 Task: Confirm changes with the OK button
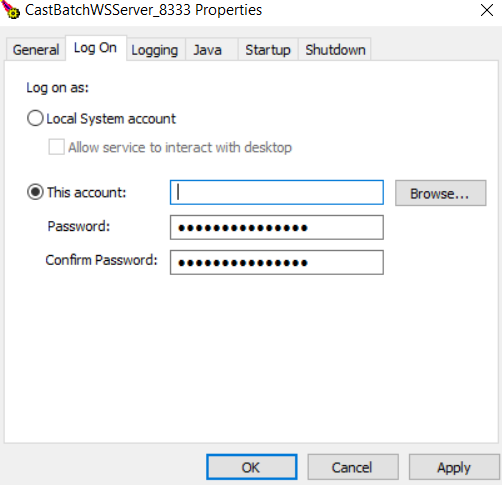252,467
